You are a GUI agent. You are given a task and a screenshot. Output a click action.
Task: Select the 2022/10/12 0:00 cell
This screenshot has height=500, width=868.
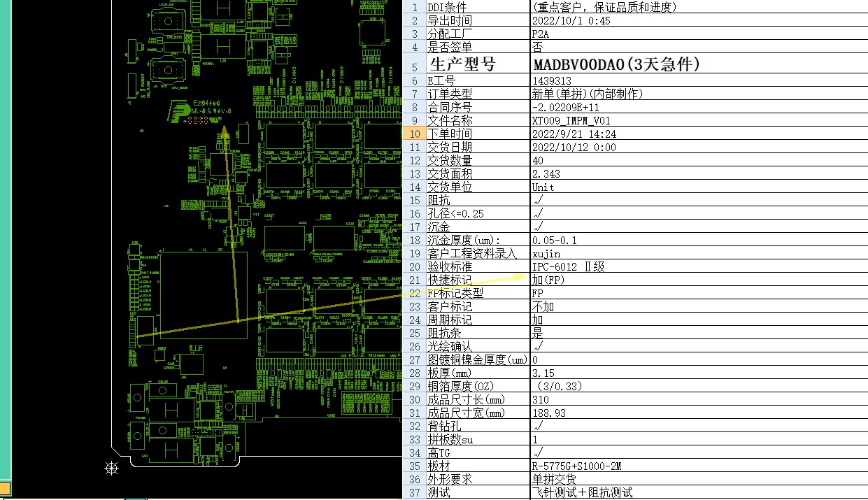pos(699,147)
